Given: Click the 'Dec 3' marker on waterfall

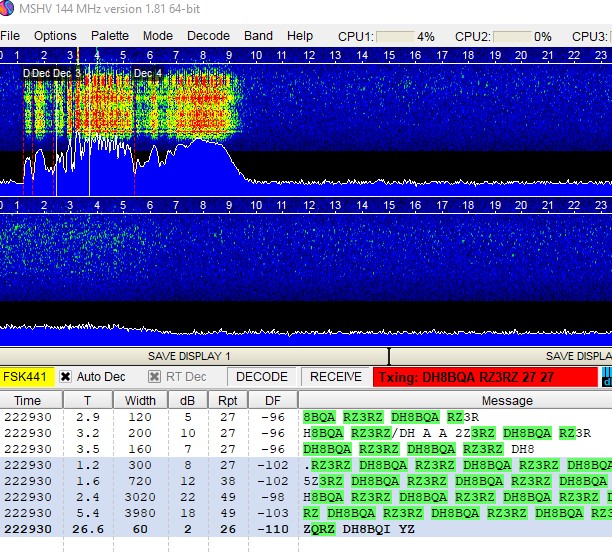Looking at the screenshot, I should pyautogui.click(x=67, y=73).
